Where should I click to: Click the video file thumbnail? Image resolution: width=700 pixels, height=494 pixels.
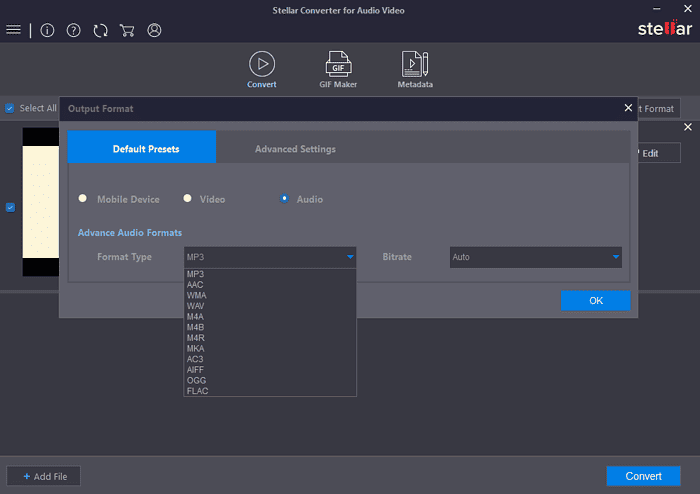41,202
